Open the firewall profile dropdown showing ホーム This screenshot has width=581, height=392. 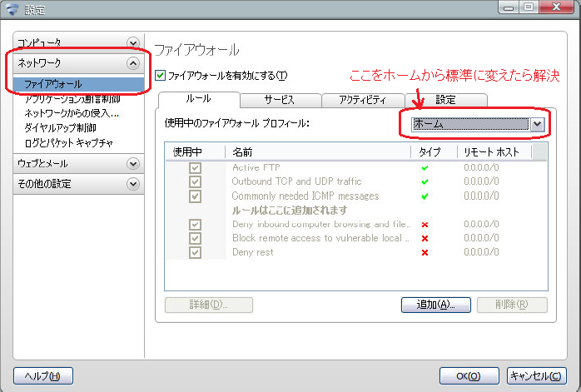[537, 123]
